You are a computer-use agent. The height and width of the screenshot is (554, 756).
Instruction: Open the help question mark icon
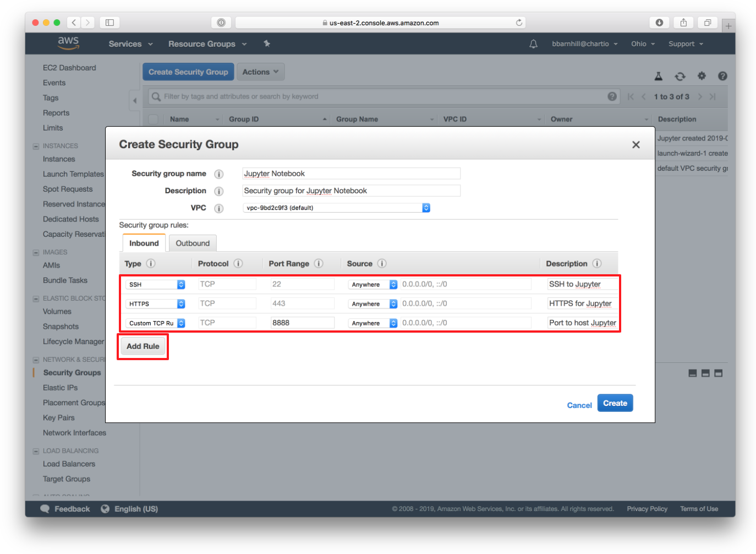click(x=722, y=76)
